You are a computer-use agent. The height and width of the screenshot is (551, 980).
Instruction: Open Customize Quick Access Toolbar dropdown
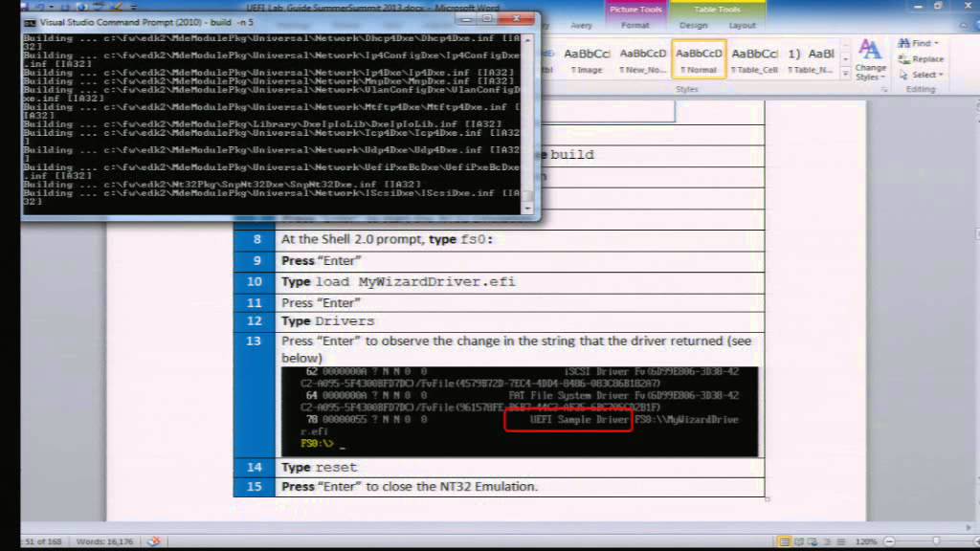pyautogui.click(x=134, y=7)
